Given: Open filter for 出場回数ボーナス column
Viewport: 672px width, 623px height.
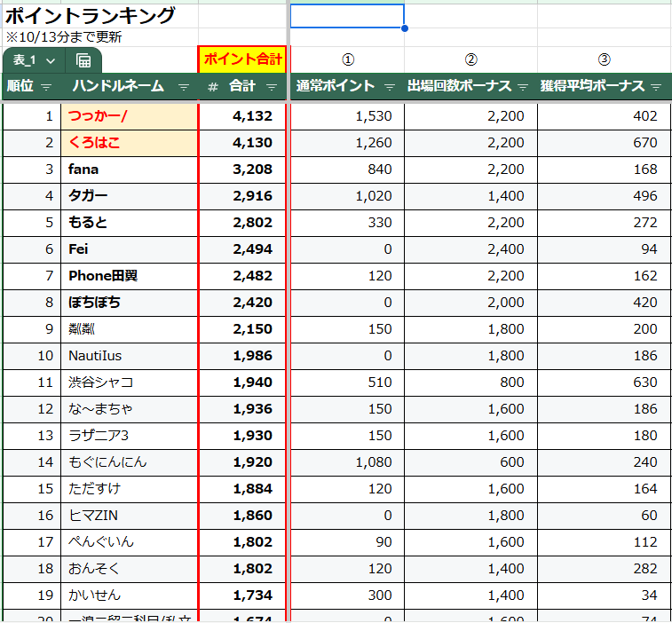Looking at the screenshot, I should coord(523,87).
